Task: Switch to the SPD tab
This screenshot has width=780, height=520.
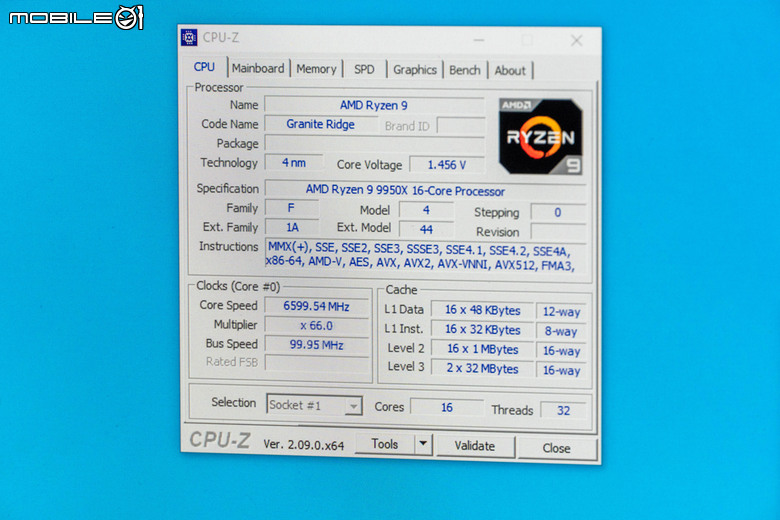Action: click(x=364, y=69)
